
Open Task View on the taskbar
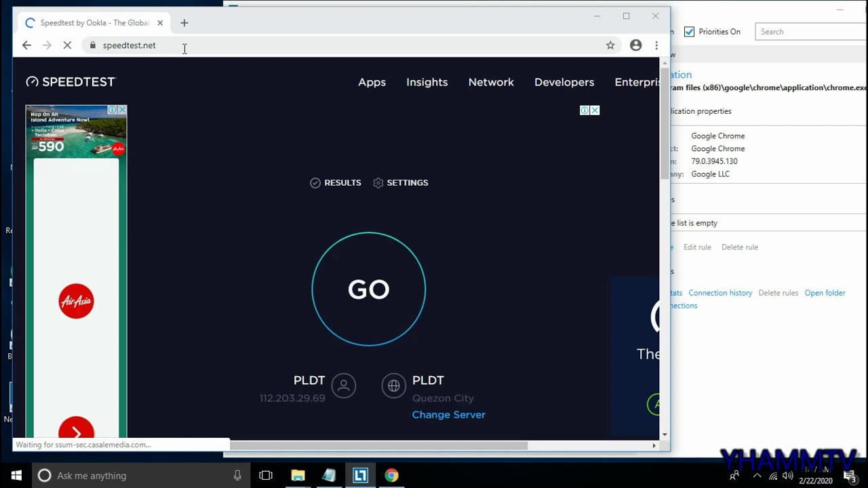[266, 476]
